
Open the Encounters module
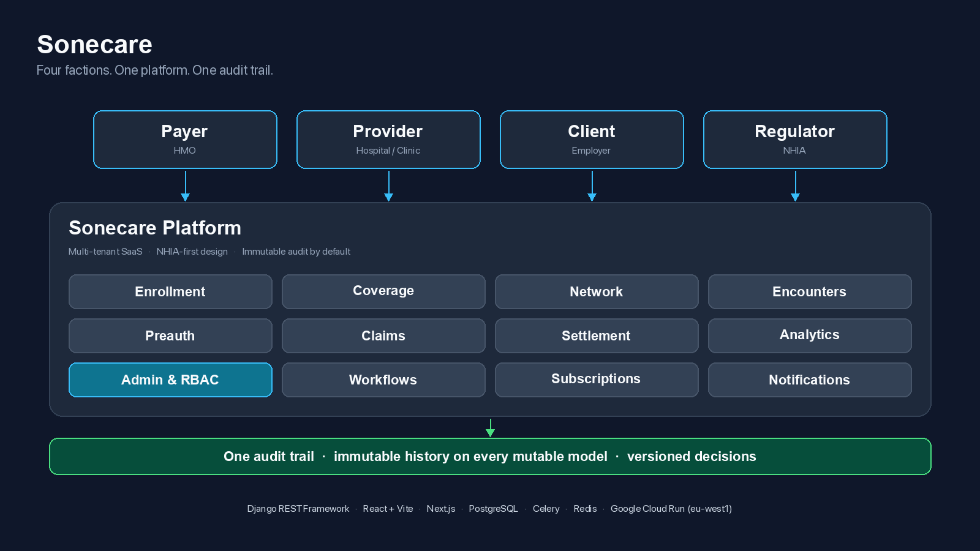pos(810,291)
